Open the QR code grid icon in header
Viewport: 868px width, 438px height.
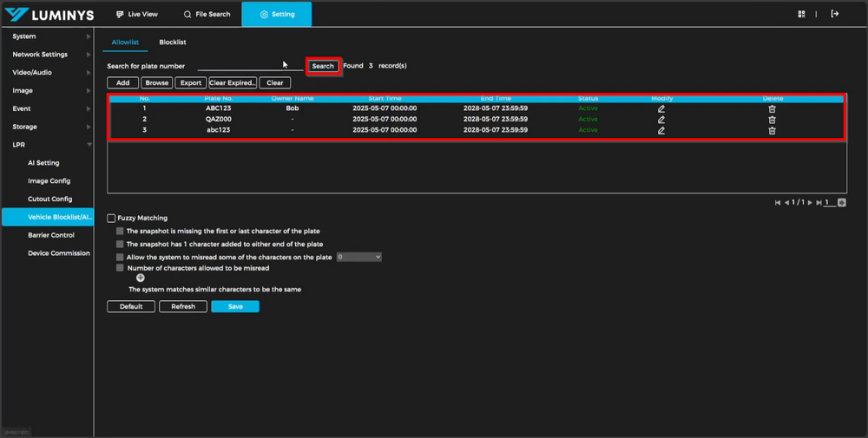(802, 14)
